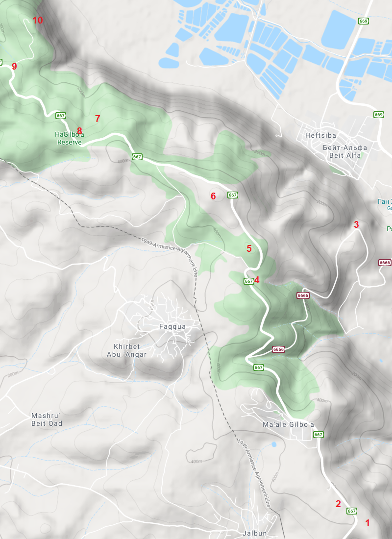
Task: Click the Ma'ale Gilbo'a place label
Action: pyautogui.click(x=288, y=424)
